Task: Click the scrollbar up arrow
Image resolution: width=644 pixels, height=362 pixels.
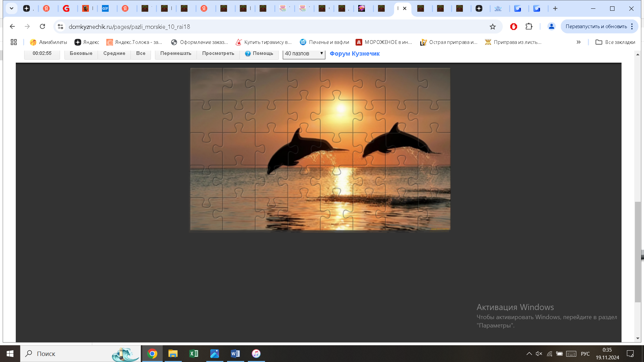Action: coord(638,54)
